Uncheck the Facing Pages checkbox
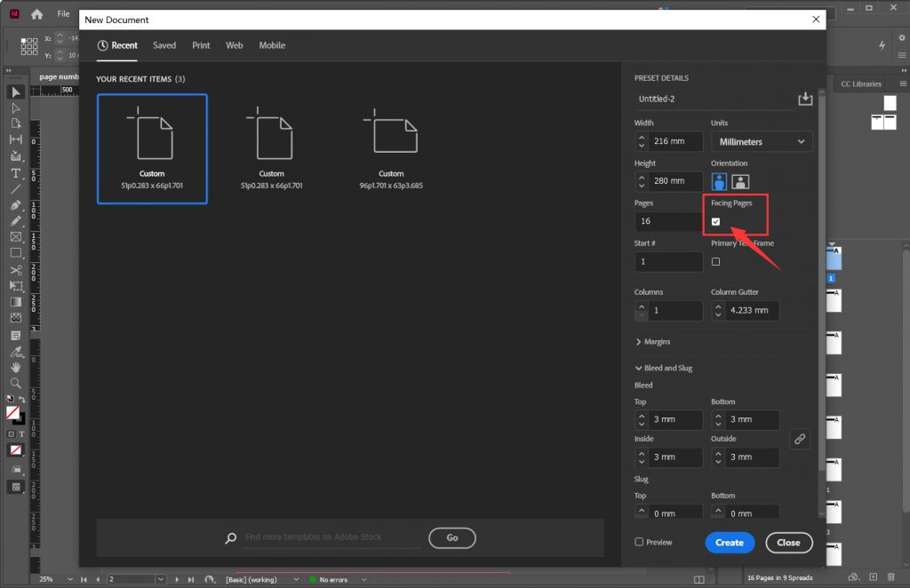This screenshot has width=910, height=588. 716,221
